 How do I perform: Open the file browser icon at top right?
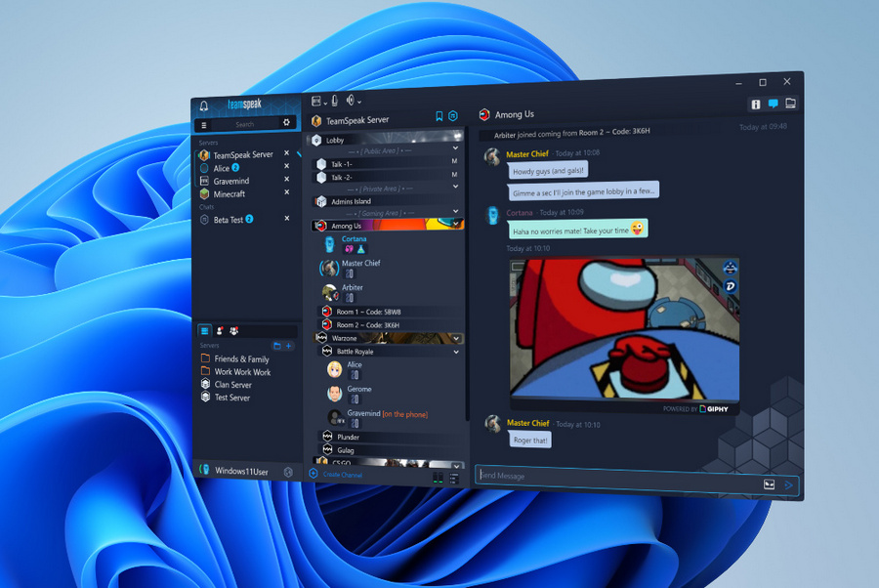791,103
